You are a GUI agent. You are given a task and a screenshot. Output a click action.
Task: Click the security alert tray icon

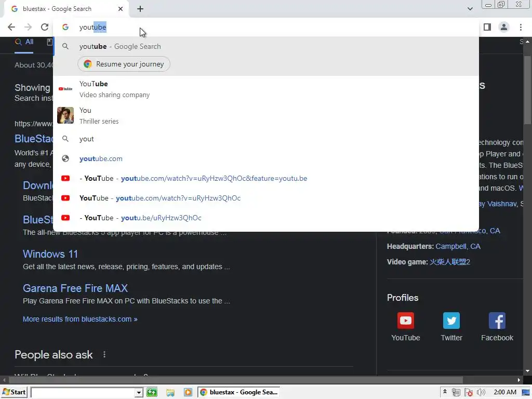469,393
